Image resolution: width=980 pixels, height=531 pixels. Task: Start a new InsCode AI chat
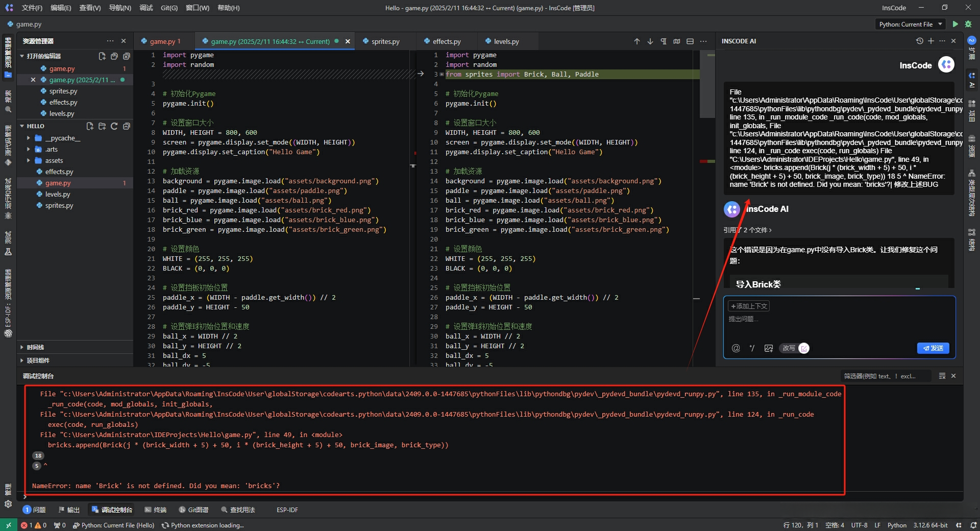931,41
